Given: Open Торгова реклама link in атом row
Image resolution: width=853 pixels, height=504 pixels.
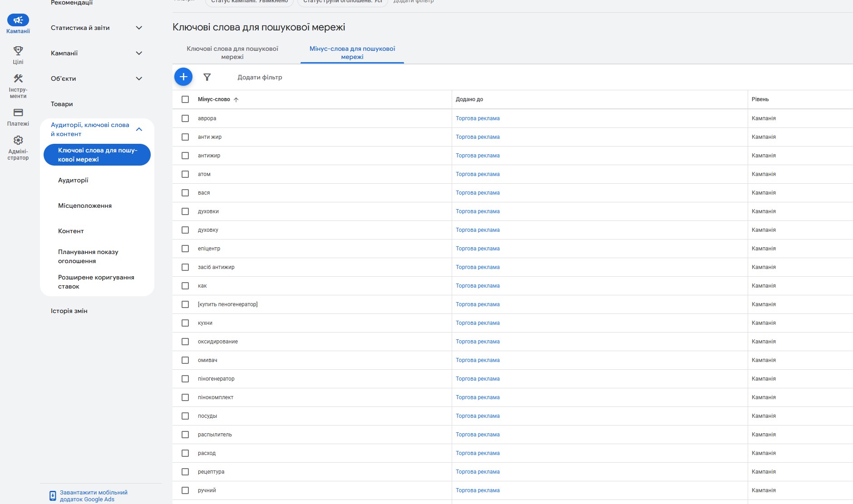Looking at the screenshot, I should [478, 174].
